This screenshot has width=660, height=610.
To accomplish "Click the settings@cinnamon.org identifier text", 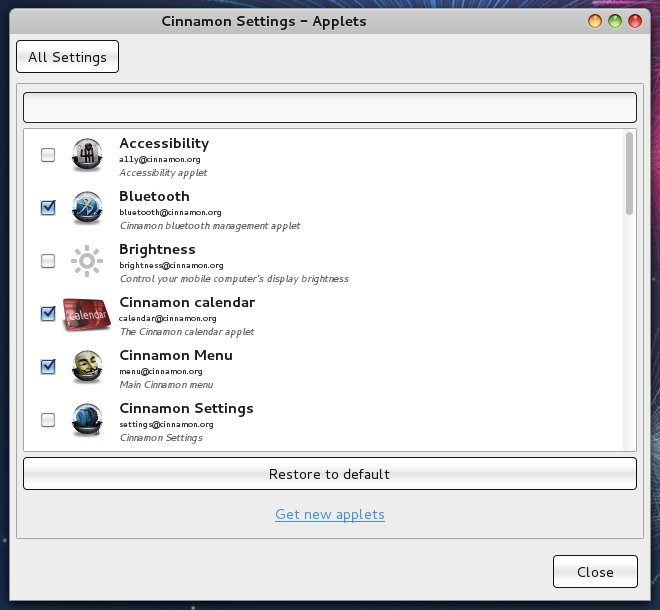I will pyautogui.click(x=166, y=425).
